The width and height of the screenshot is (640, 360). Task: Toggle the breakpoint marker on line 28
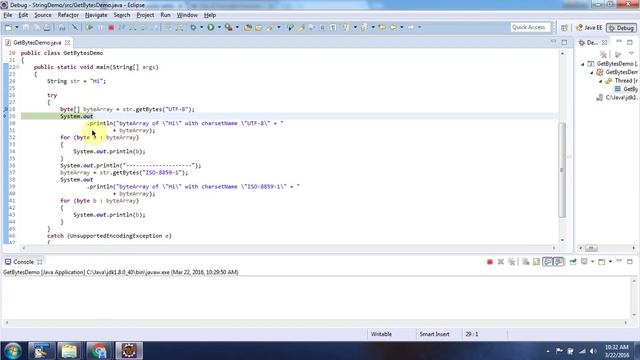(5, 109)
